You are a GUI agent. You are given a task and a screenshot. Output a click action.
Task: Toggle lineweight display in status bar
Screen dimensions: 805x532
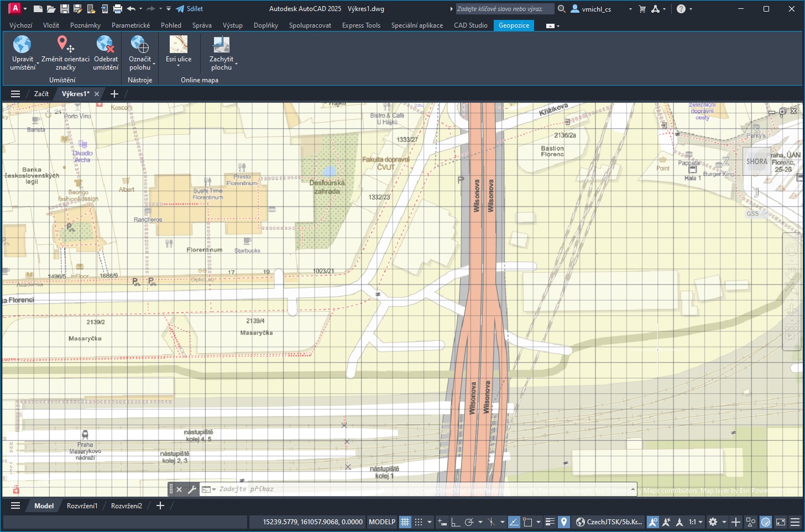550,522
